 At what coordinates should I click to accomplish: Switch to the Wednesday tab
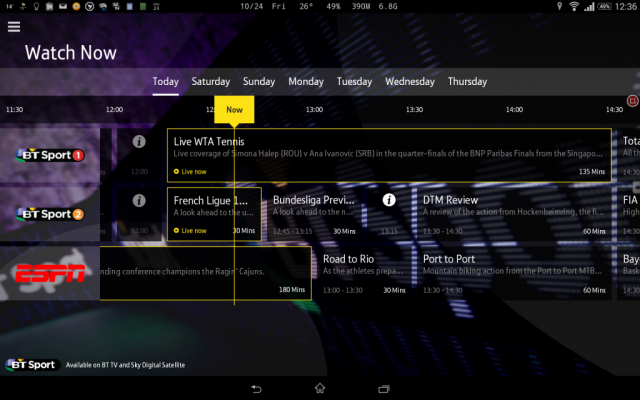410,81
